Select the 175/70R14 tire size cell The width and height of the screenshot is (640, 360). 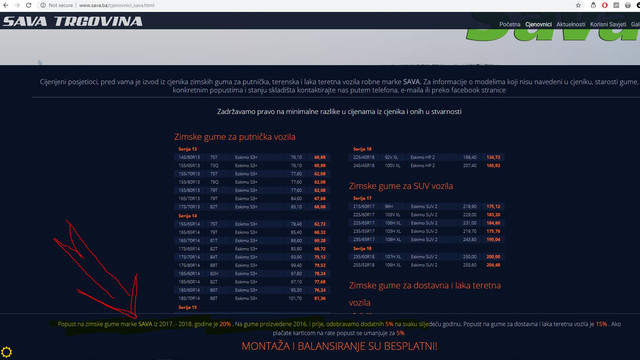189,257
